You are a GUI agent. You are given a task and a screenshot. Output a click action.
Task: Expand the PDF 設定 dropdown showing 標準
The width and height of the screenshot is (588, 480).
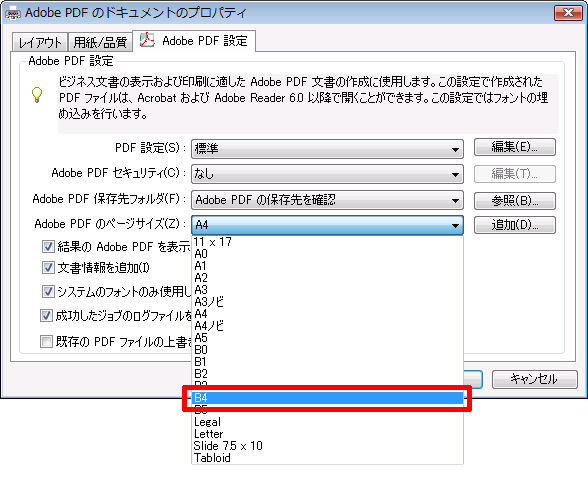pyautogui.click(x=327, y=149)
